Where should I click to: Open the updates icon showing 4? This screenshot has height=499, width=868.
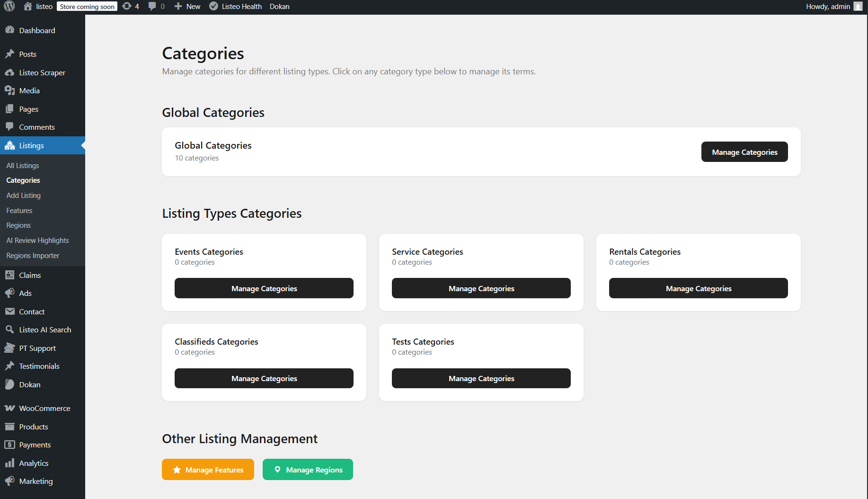pyautogui.click(x=127, y=7)
